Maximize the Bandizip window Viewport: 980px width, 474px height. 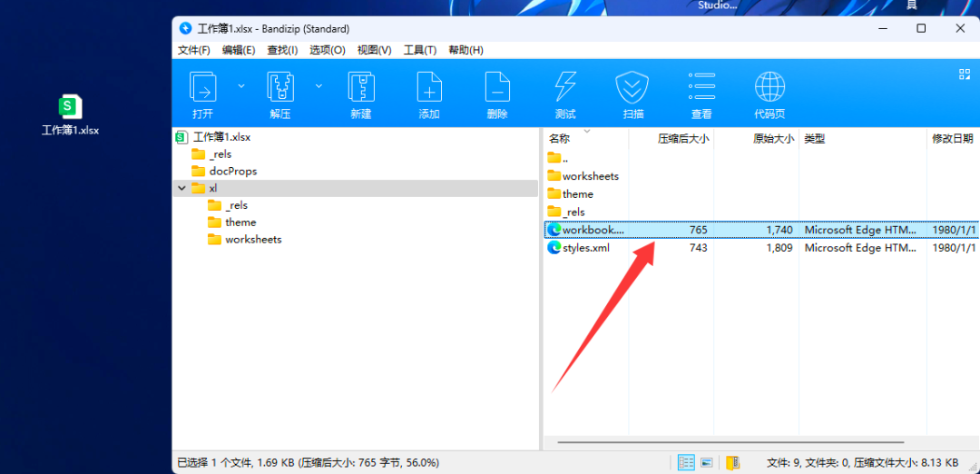click(921, 28)
